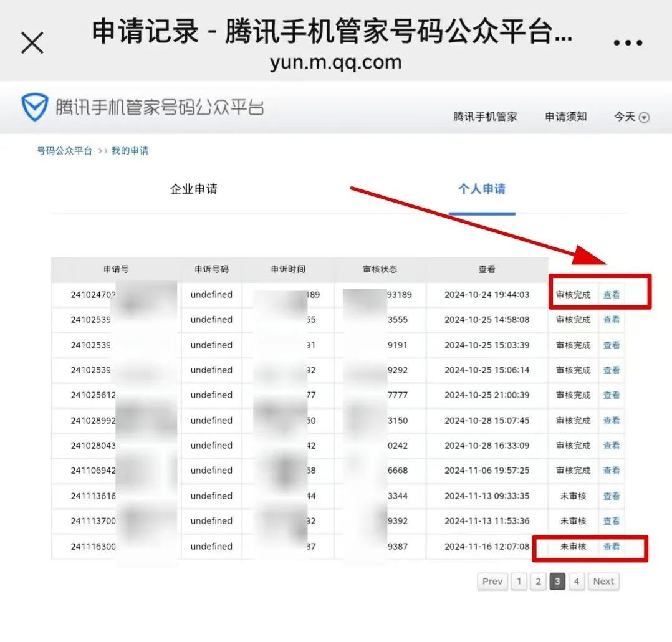The height and width of the screenshot is (642, 672).
Task: Select page 2 in pagination
Action: [x=539, y=582]
